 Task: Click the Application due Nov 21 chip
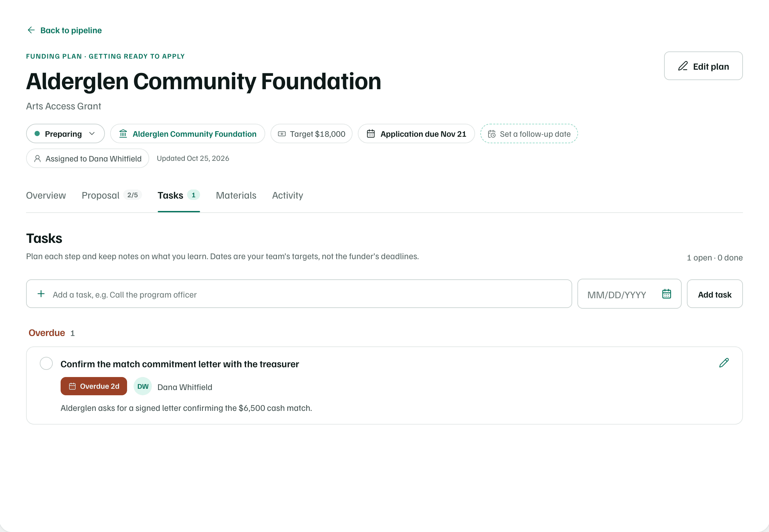point(416,134)
